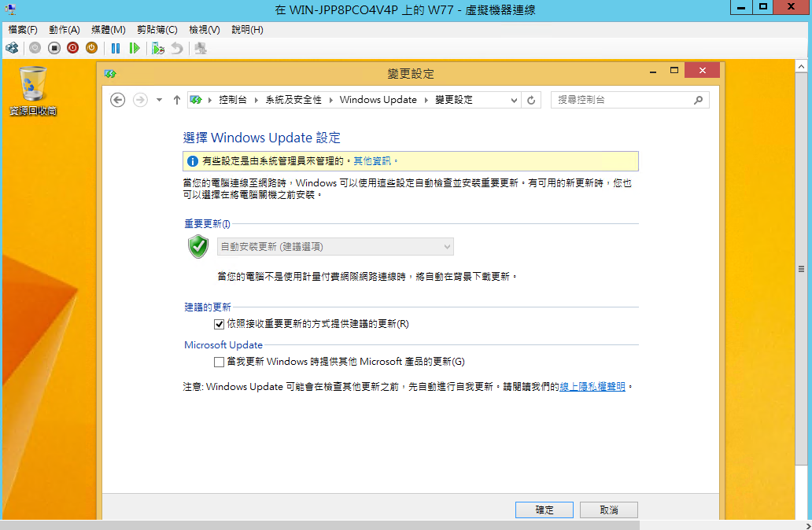Click the search magnifier icon
The width and height of the screenshot is (812, 530).
pos(698,100)
